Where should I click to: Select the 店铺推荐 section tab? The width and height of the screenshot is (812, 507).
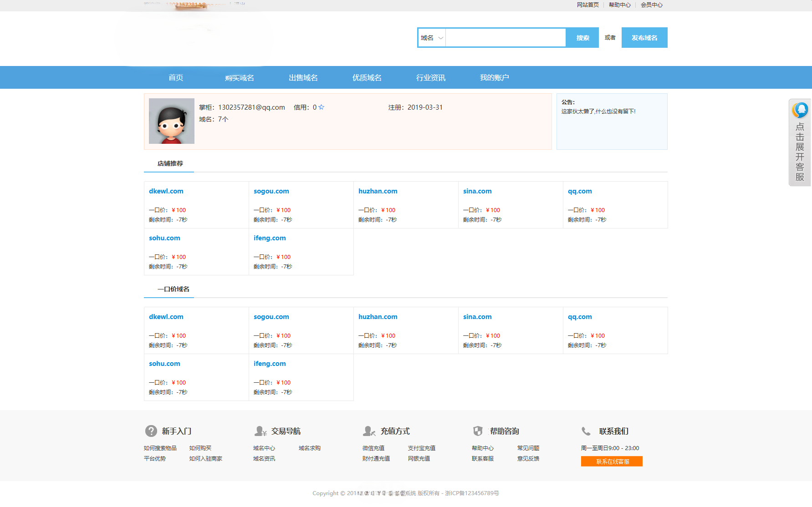click(170, 163)
